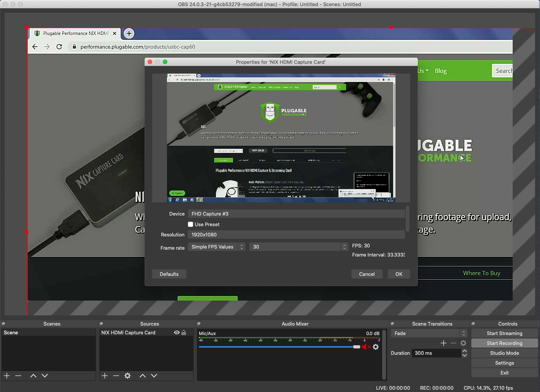This screenshot has height=392, width=540.
Task: Select the Plugable Performance NIX HDMI tab
Action: [75, 33]
